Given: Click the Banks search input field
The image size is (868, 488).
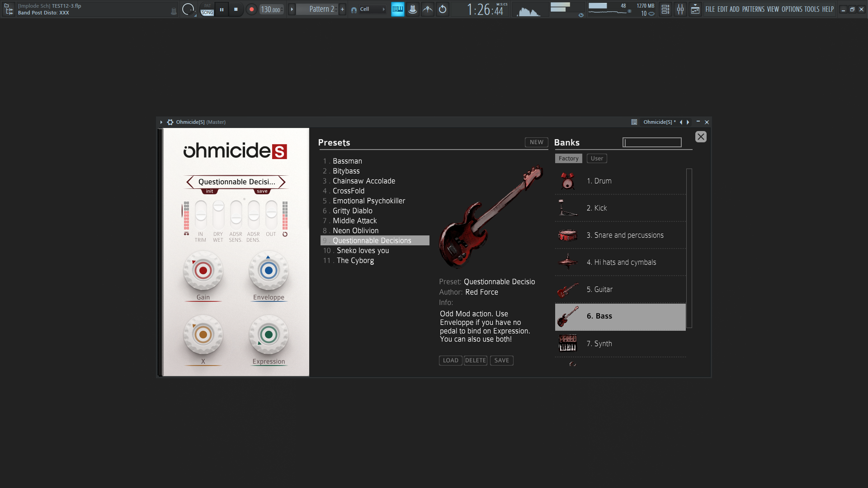Looking at the screenshot, I should tap(652, 142).
